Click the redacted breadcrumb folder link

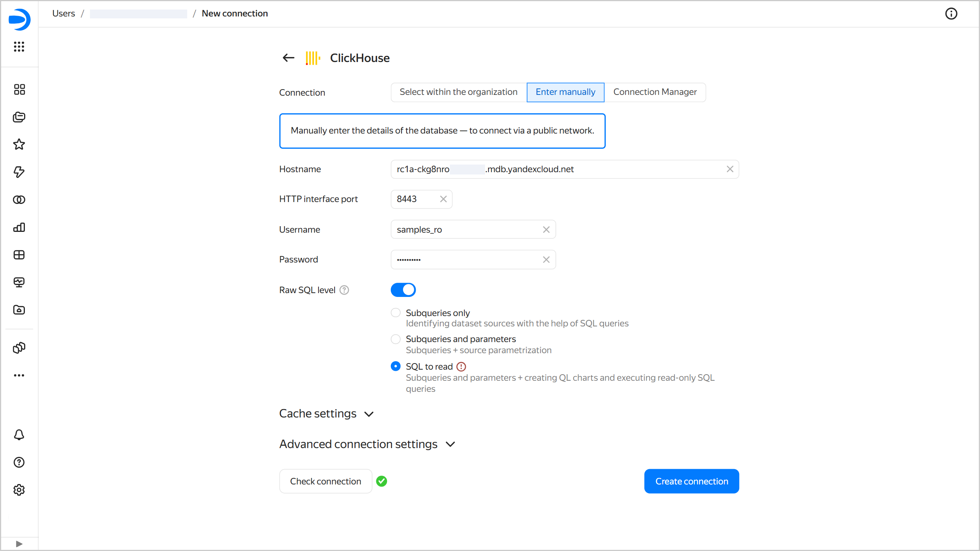139,14
